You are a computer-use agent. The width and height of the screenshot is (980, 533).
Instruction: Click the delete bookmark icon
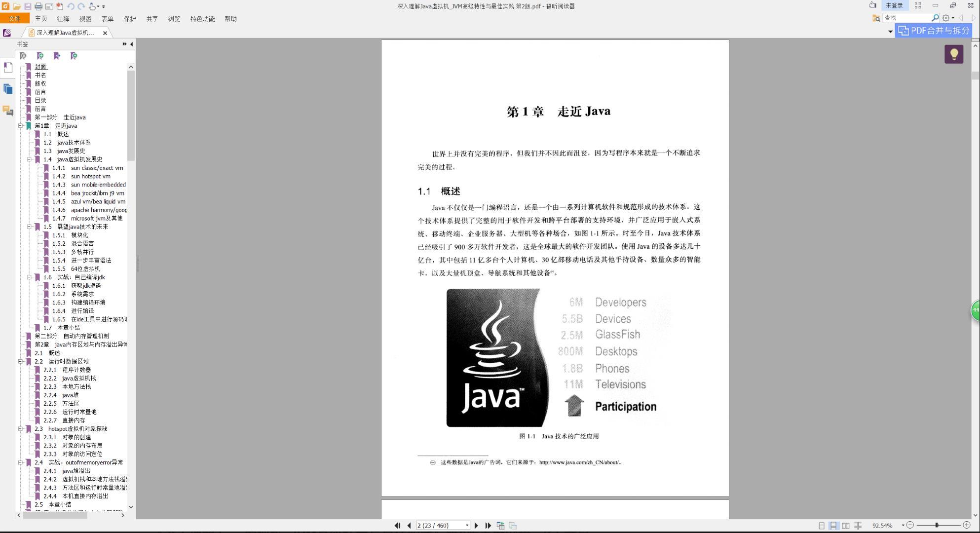pos(23,56)
